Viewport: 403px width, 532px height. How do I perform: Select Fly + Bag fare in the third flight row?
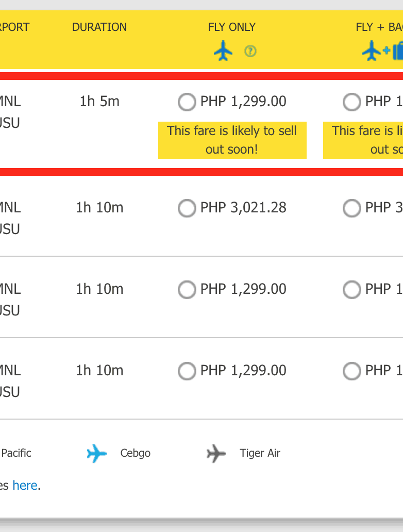coord(352,290)
